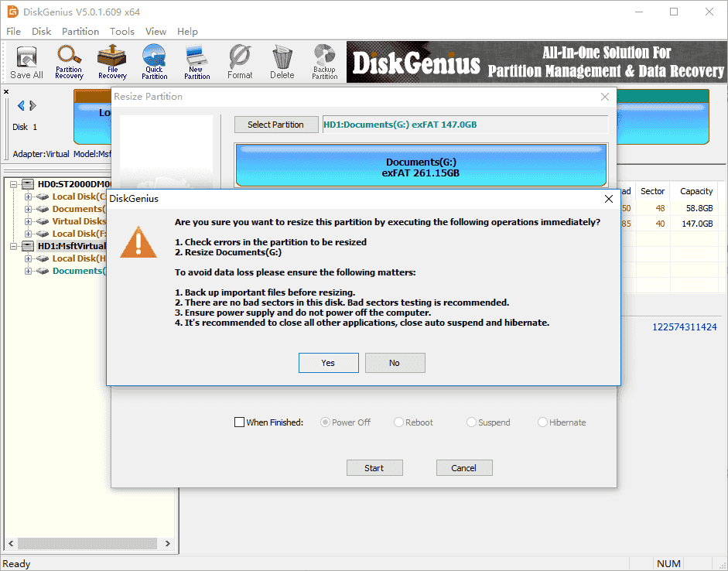Enable the When Finished checkbox
This screenshot has height=571, width=728.
click(x=239, y=422)
